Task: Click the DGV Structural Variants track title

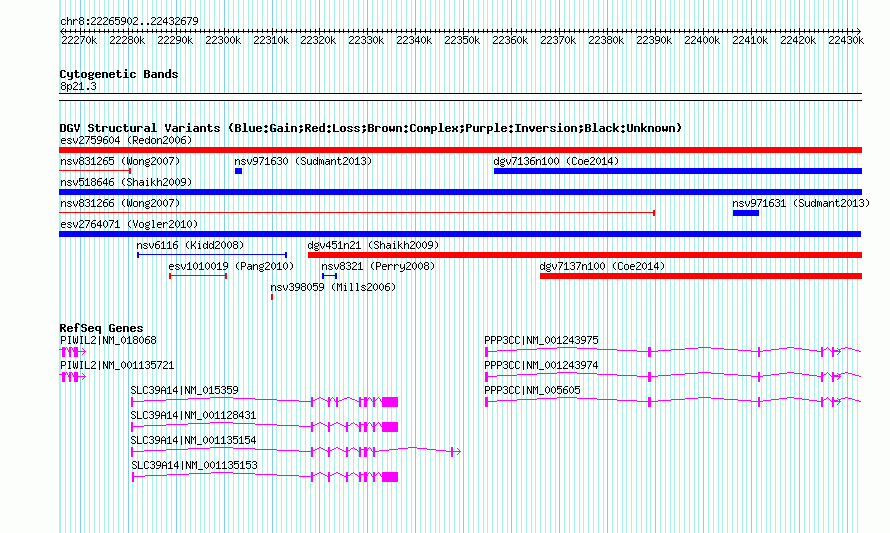Action: click(x=371, y=128)
